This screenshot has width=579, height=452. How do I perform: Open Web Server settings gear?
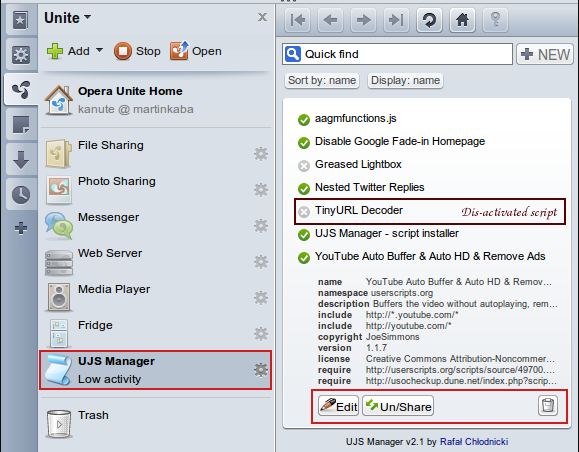261,262
